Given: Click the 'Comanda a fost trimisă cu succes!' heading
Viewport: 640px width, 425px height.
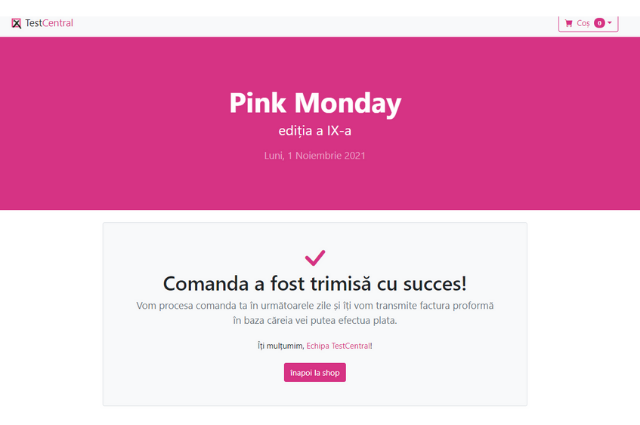Looking at the screenshot, I should tap(315, 283).
